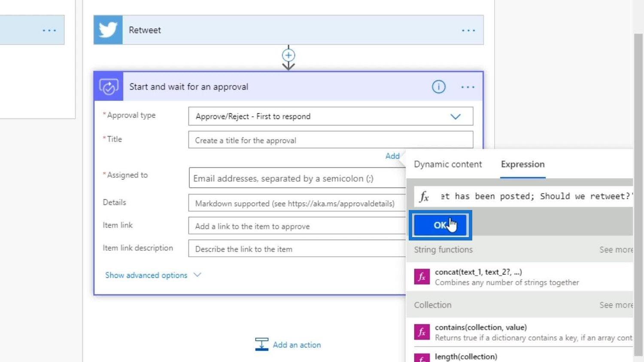Screen dimensions: 644x362
Task: Focus the Item link field
Action: point(297,226)
